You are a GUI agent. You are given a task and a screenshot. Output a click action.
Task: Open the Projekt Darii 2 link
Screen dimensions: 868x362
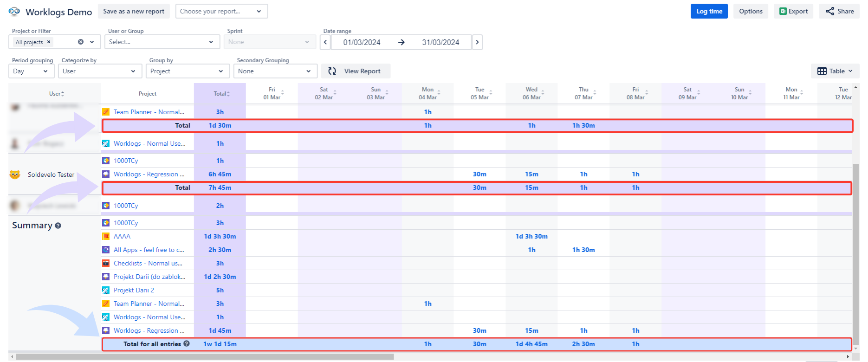pos(134,290)
